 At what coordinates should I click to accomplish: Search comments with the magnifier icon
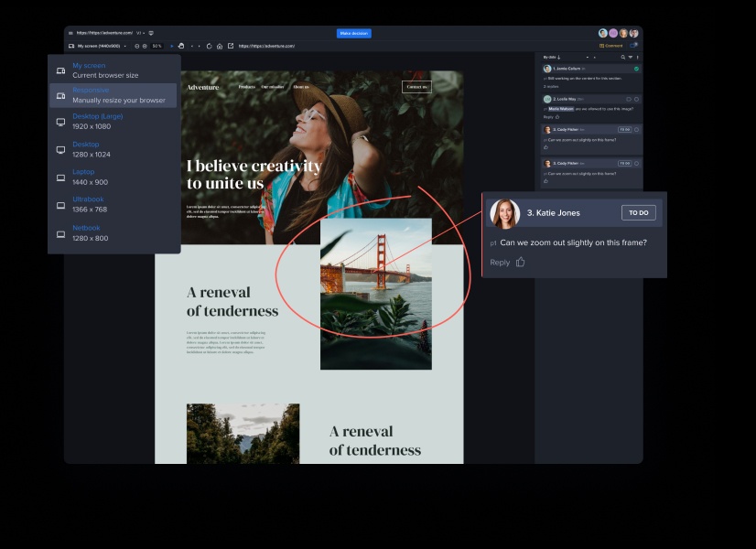click(623, 58)
